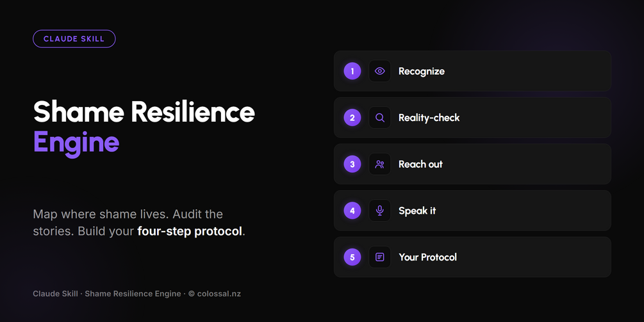Click the eye icon beside Recognize
The height and width of the screenshot is (322, 644).
(380, 71)
